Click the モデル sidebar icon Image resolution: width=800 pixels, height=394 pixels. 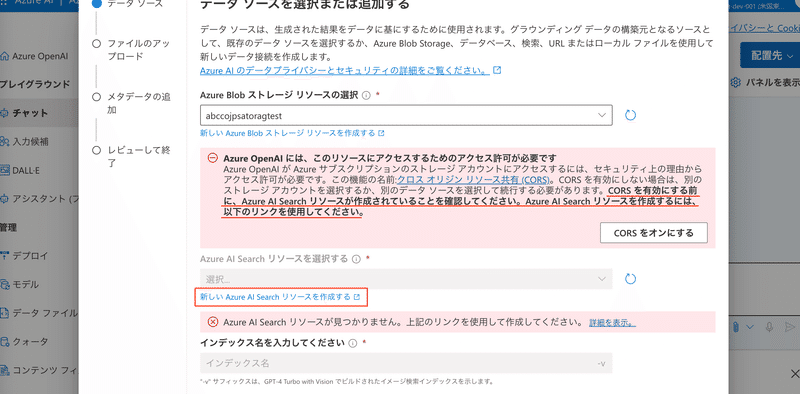[x=5, y=284]
